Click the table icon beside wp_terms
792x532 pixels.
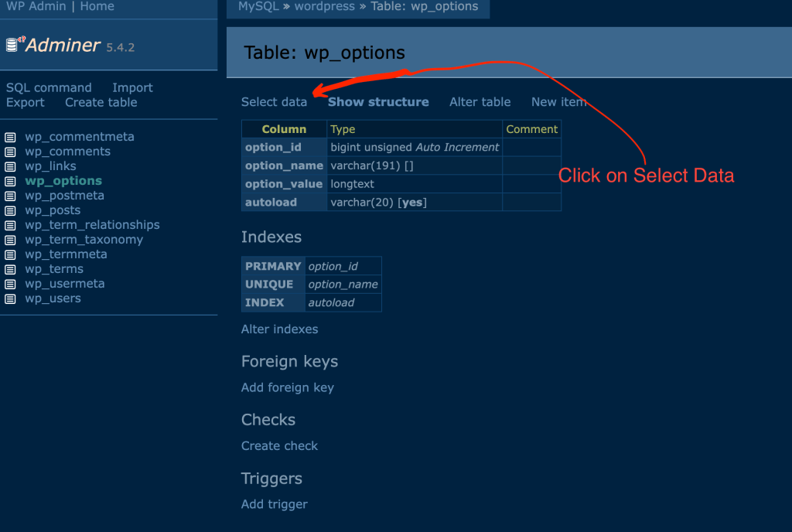[x=11, y=268]
